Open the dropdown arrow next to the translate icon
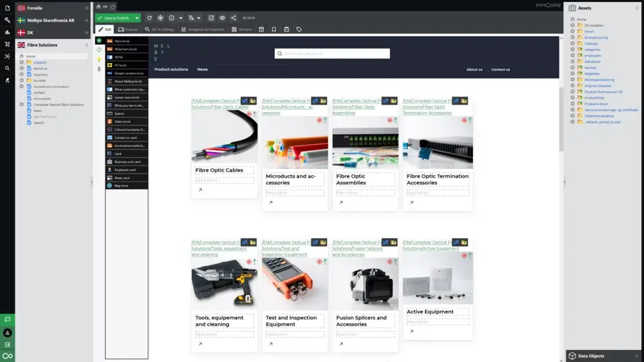The image size is (644, 362). point(199,18)
